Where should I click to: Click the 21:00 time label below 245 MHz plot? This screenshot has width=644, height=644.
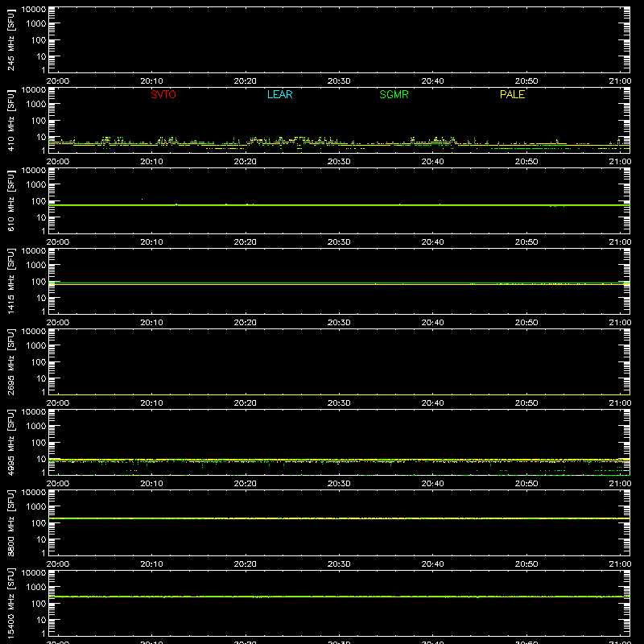tap(620, 81)
